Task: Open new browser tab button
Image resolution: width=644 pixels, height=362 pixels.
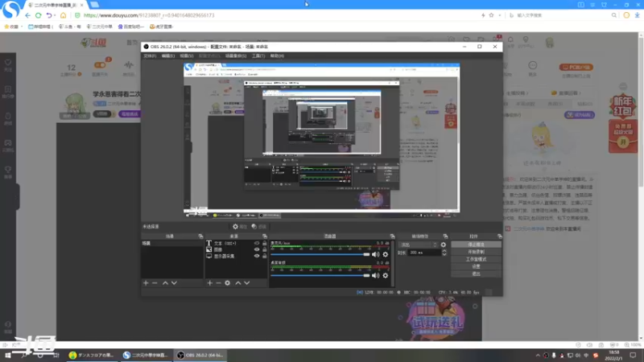Action: click(94, 5)
